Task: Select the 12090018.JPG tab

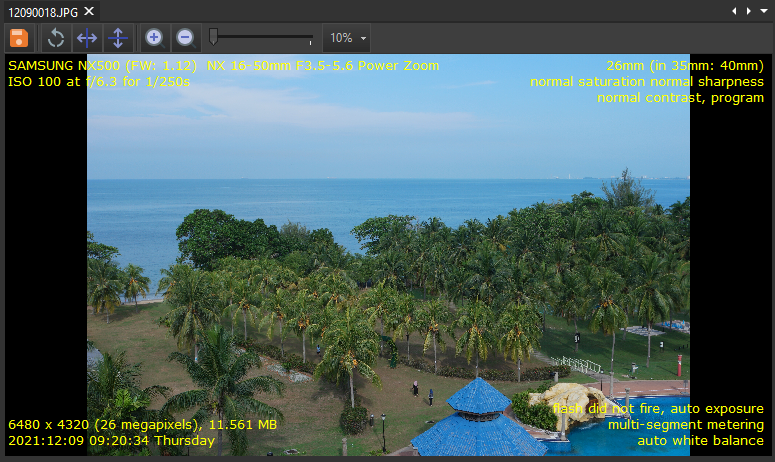Action: [x=41, y=11]
